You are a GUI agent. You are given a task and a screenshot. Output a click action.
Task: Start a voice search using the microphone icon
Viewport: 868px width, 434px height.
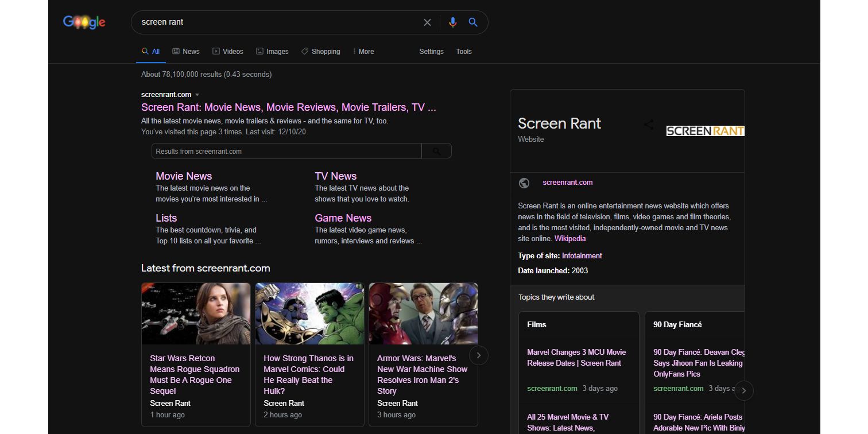[x=452, y=22]
